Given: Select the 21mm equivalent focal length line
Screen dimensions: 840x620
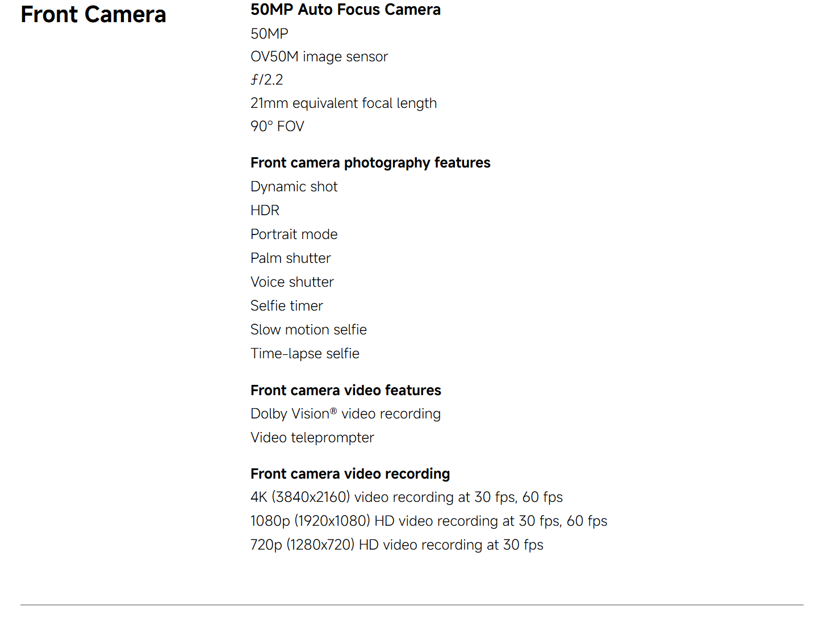Looking at the screenshot, I should click(x=343, y=103).
